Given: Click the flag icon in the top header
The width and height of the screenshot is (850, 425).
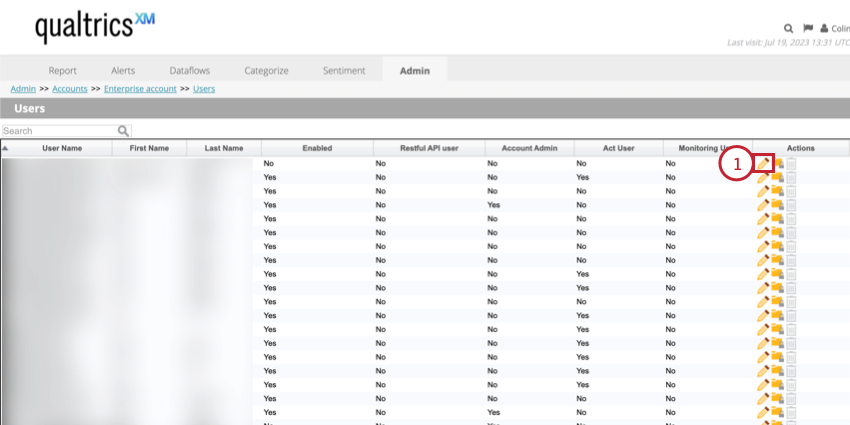Looking at the screenshot, I should tap(806, 28).
